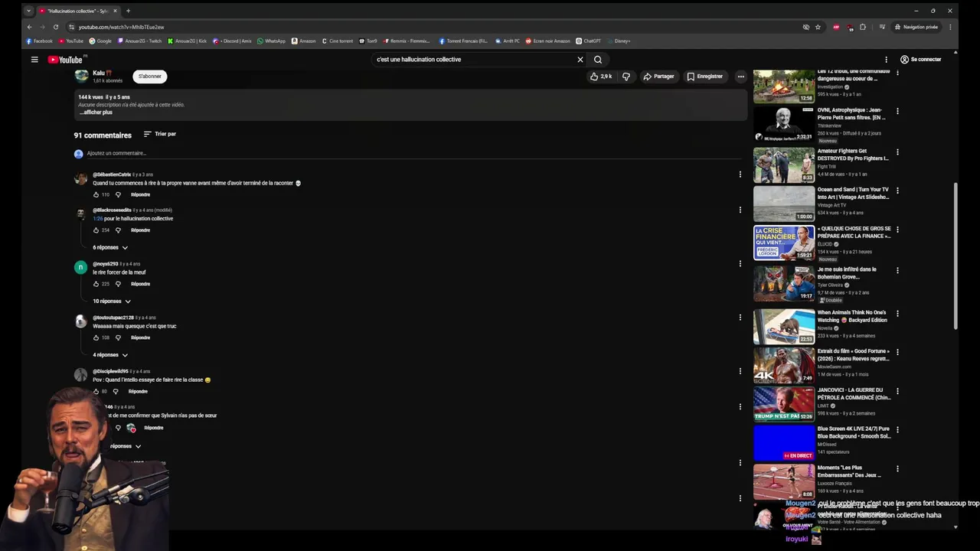
Task: Open options menu for SébastienCatrix's comment
Action: coord(740,174)
